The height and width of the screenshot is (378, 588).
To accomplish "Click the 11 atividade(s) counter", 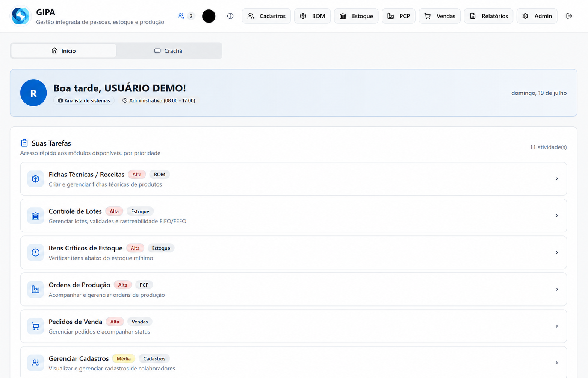I will point(548,147).
